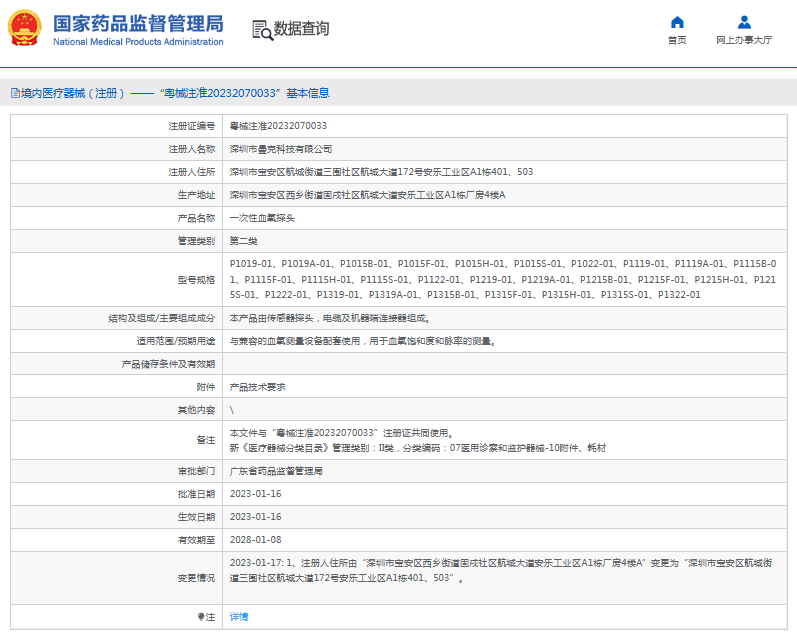797x636 pixels.
Task: Click the expiry date 2028-01-08
Action: coord(255,540)
